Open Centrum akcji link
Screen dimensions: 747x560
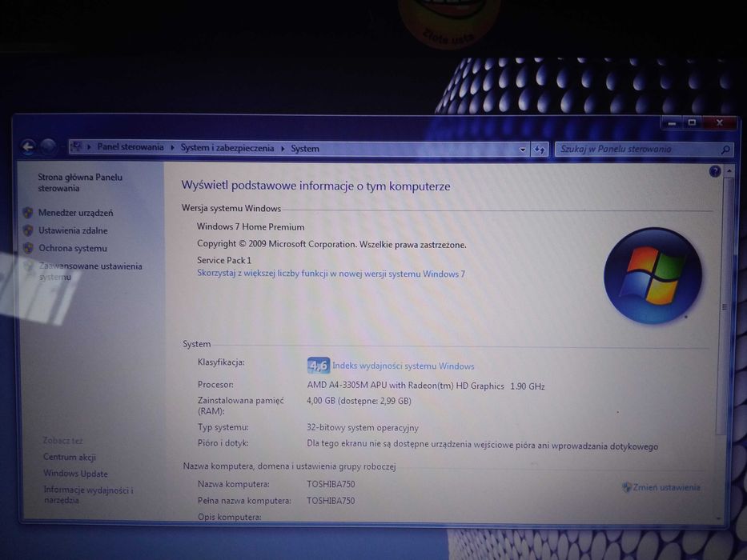point(70,457)
